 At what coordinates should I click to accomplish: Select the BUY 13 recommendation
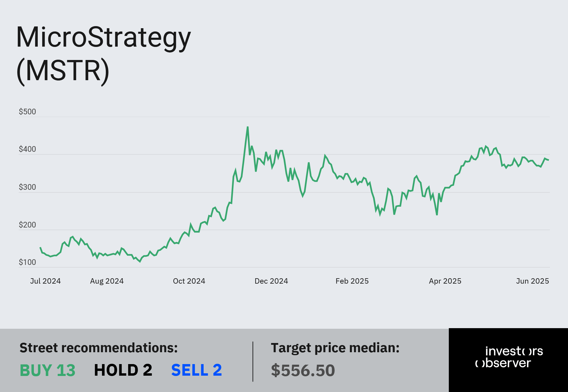pyautogui.click(x=48, y=370)
